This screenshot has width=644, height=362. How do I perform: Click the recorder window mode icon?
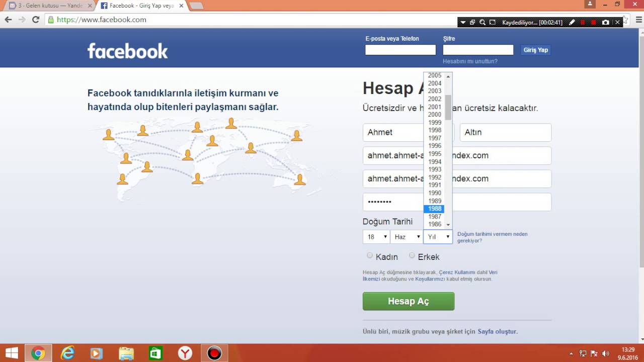pyautogui.click(x=472, y=22)
